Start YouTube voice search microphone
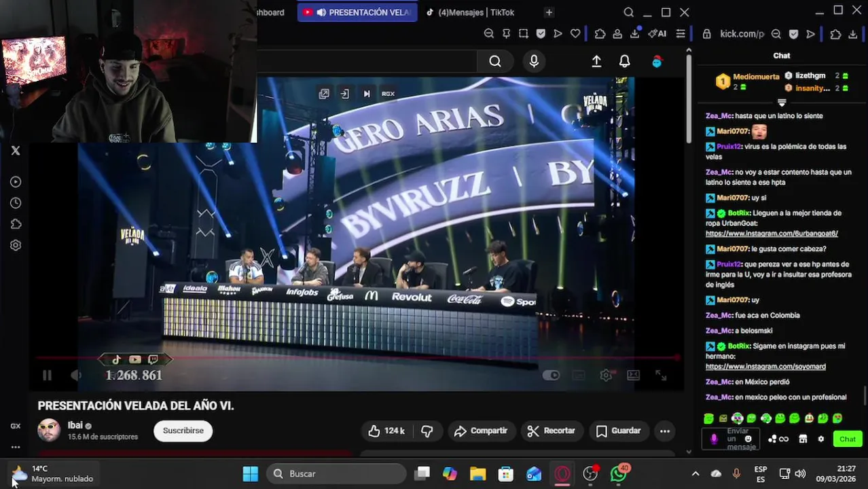The width and height of the screenshot is (868, 489). (x=534, y=62)
